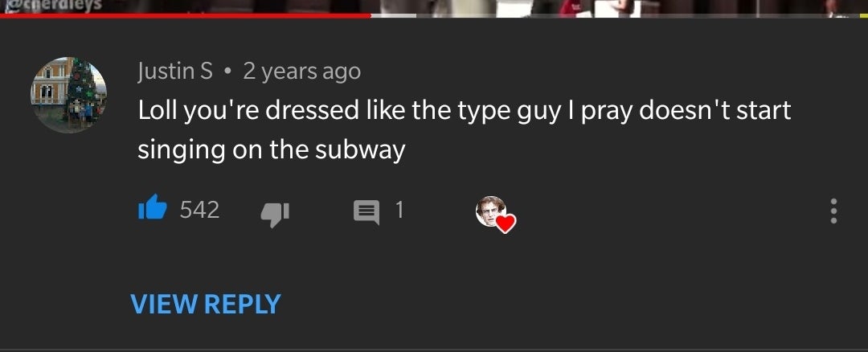
Task: Expand the VIEW REPLY thread
Action: coord(206,304)
